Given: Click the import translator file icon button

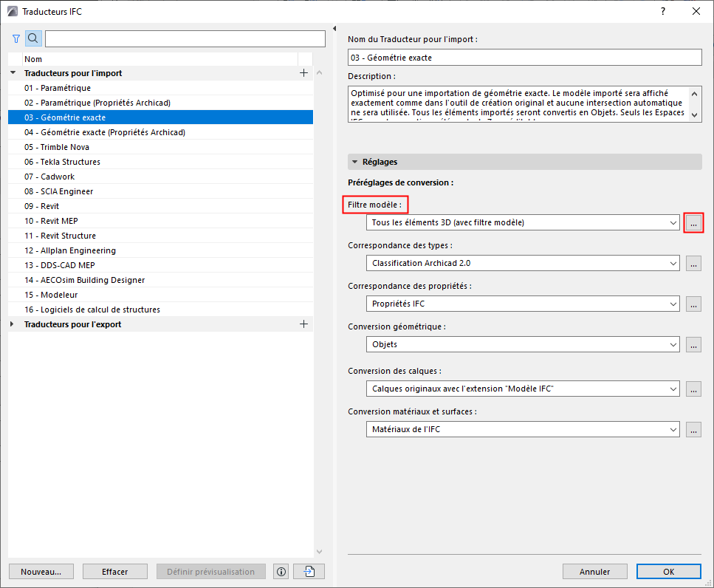Looking at the screenshot, I should coord(309,572).
